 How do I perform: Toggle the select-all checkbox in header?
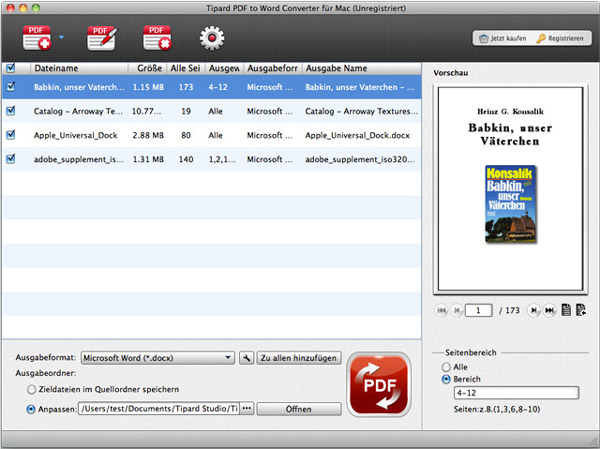(11, 68)
